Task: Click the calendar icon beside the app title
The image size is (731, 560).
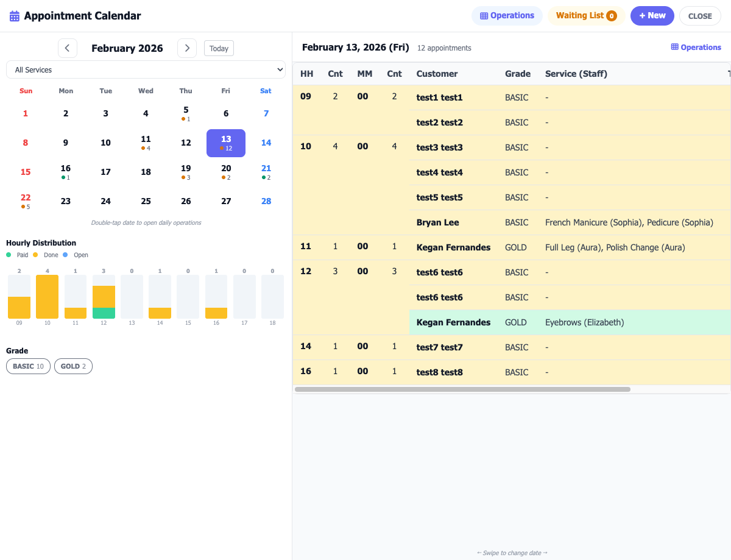Action: [13, 15]
